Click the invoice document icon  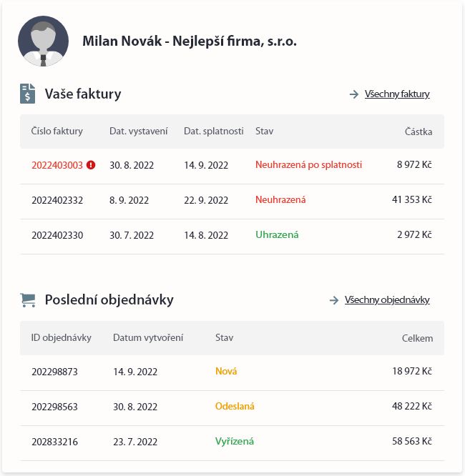(28, 94)
